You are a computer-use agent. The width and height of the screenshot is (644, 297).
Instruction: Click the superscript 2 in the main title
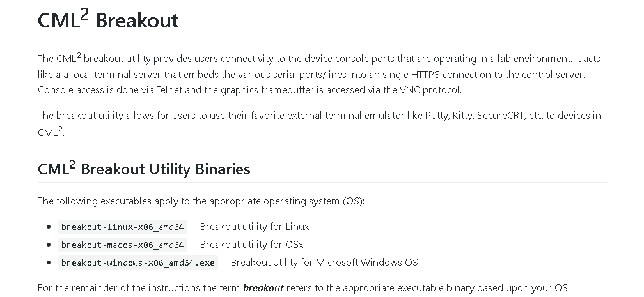point(84,14)
